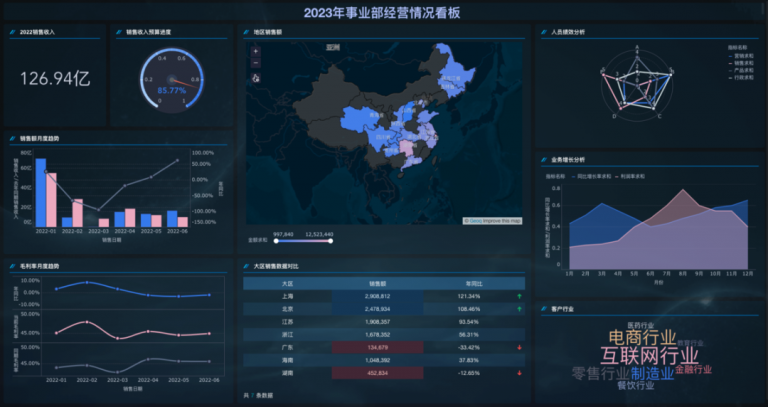Viewport: 768px width, 407px height.
Task: Toggle the 同比增长率求和 legend item
Action: click(591, 176)
